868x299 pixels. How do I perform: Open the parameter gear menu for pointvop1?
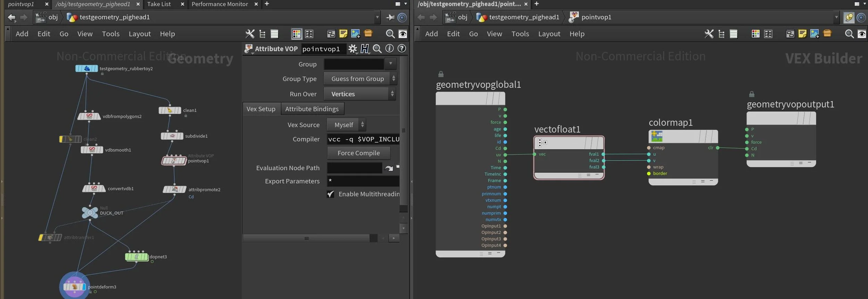point(353,49)
